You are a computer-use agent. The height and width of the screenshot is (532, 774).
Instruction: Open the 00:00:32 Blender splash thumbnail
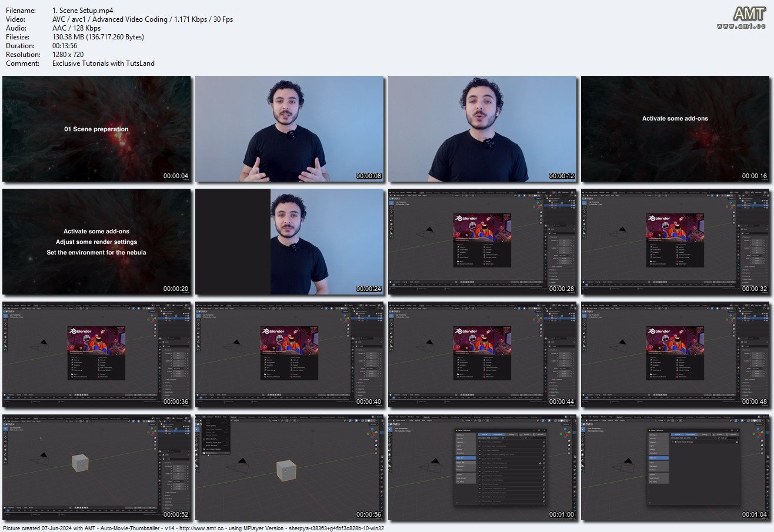coord(675,242)
